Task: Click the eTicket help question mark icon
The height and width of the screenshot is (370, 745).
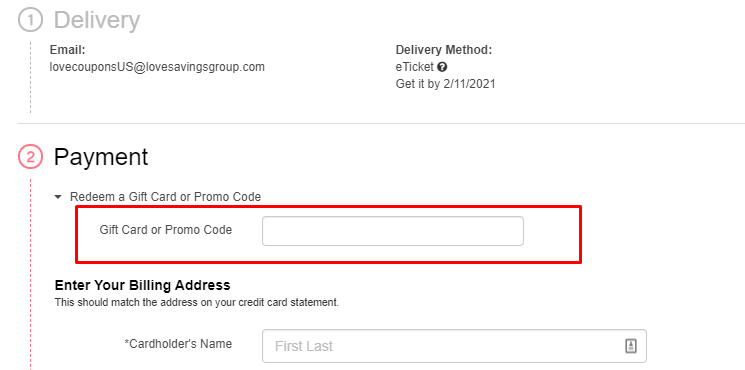Action: tap(442, 67)
